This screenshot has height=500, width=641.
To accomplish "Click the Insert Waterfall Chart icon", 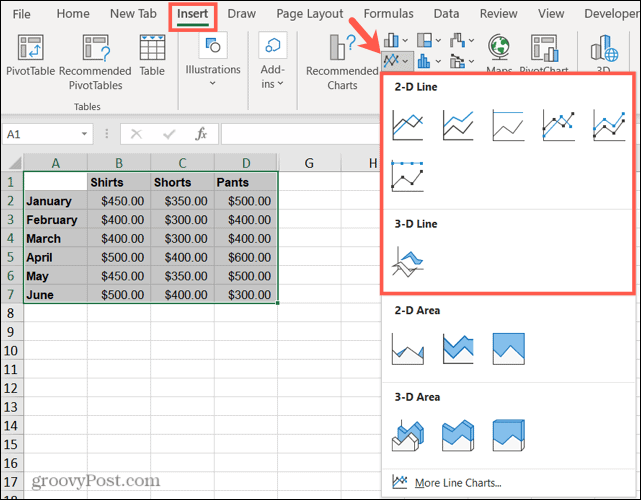I will click(x=457, y=40).
